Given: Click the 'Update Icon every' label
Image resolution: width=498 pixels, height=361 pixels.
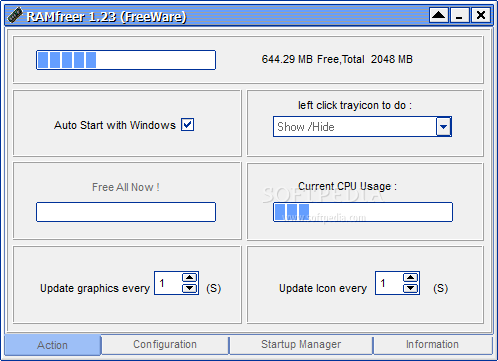Looking at the screenshot, I should (x=323, y=288).
